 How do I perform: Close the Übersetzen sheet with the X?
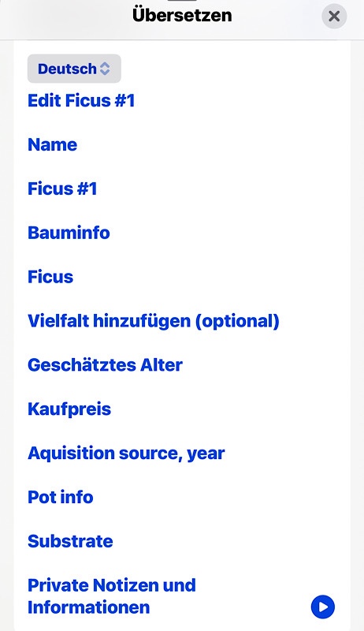point(334,16)
